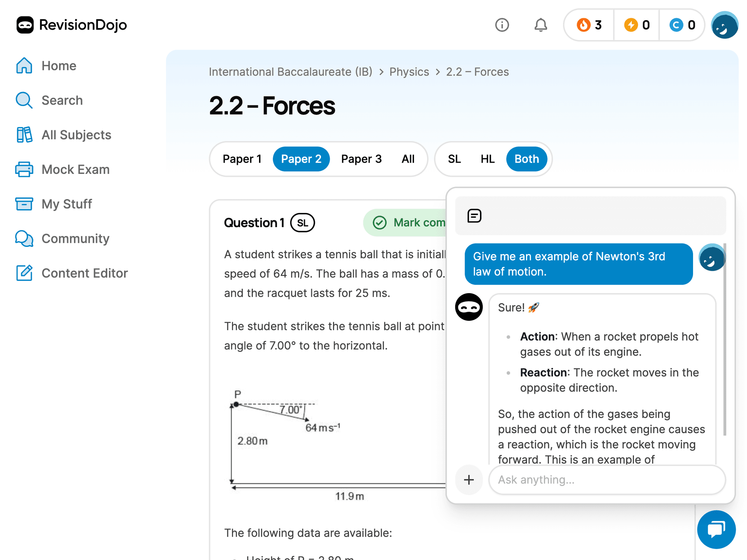Click the Ask anything input field
This screenshot has width=747, height=560.
[607, 479]
